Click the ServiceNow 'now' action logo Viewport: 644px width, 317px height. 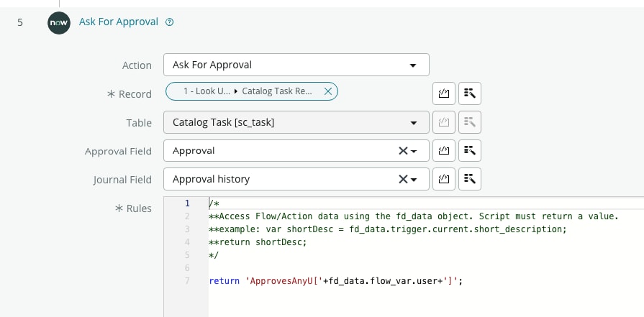coord(59,22)
